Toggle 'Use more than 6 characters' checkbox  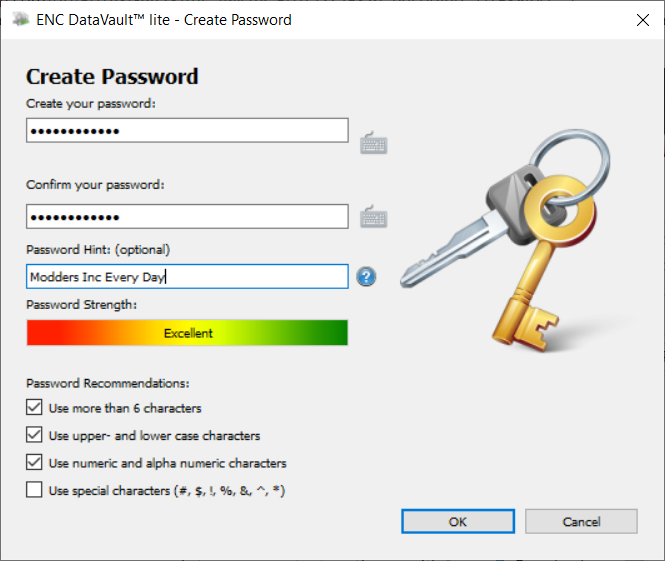point(34,407)
